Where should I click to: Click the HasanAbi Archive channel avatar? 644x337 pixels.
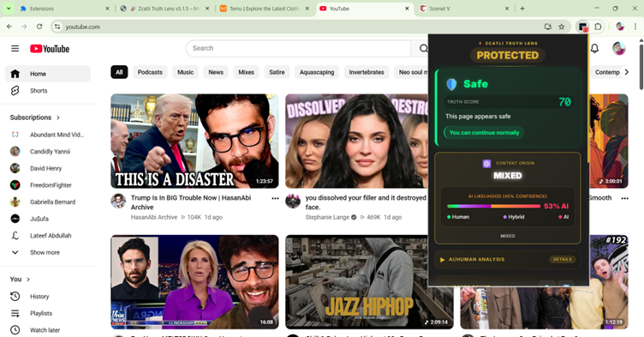118,202
